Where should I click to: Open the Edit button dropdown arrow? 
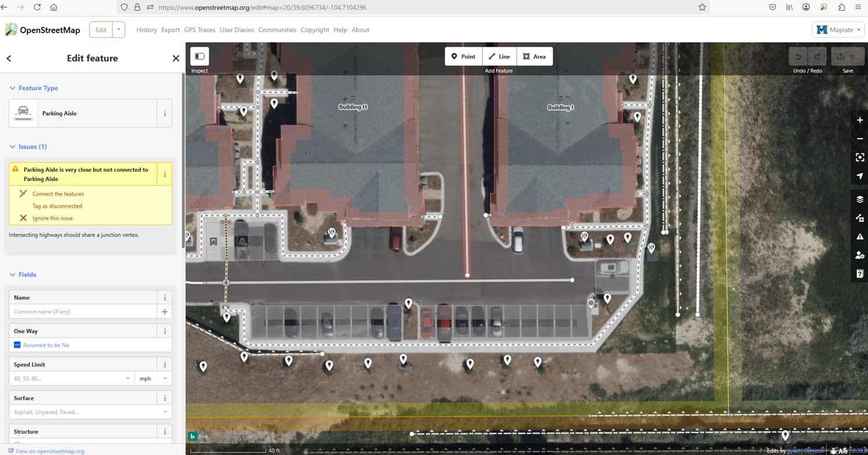119,30
